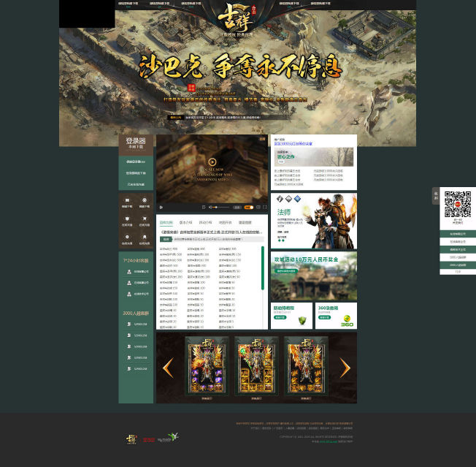The width and height of the screenshot is (476, 467).
Task: Click the 匠心之作 misty banner
Action: 314,157
